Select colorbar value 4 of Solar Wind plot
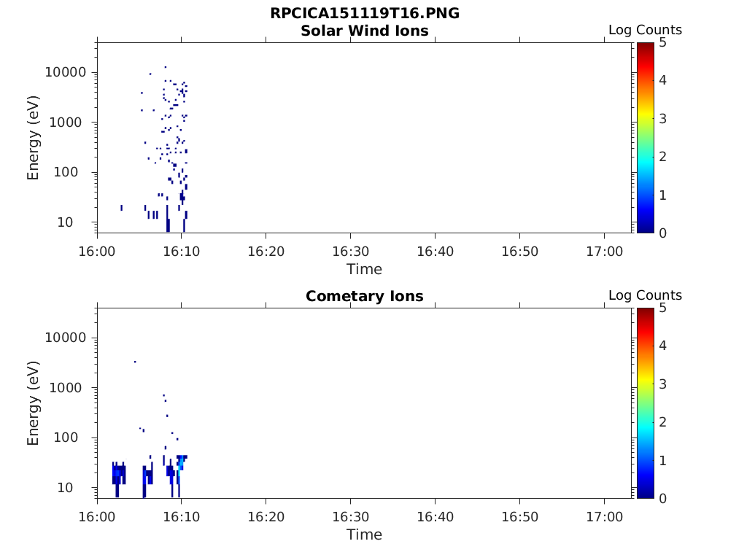Image resolution: width=747 pixels, height=560 pixels. pos(662,80)
